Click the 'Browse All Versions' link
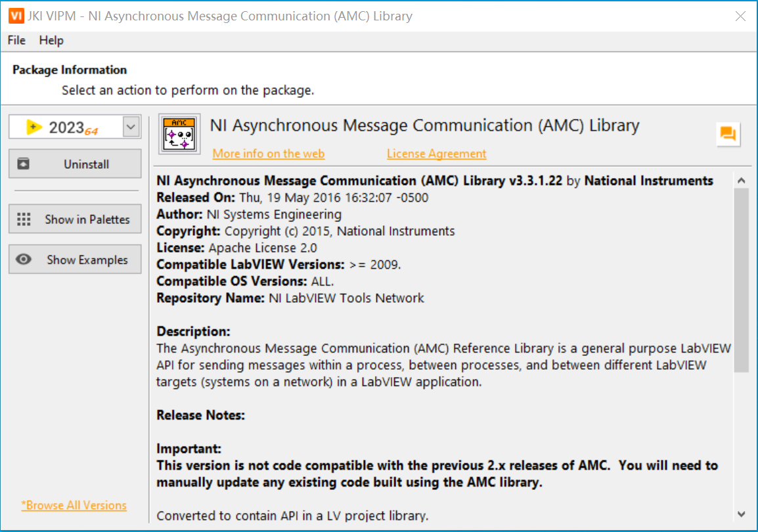The width and height of the screenshot is (758, 532). tap(74, 505)
